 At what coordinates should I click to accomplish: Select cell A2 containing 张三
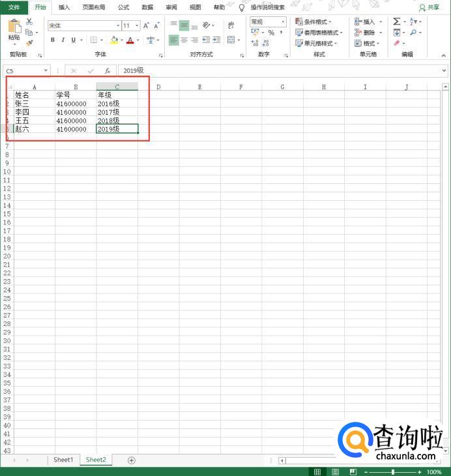[x=34, y=104]
